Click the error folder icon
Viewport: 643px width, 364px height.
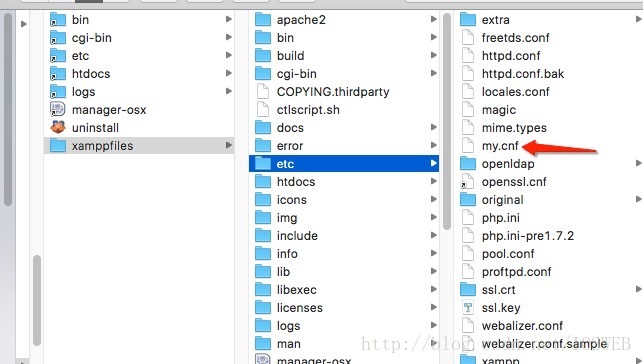263,146
